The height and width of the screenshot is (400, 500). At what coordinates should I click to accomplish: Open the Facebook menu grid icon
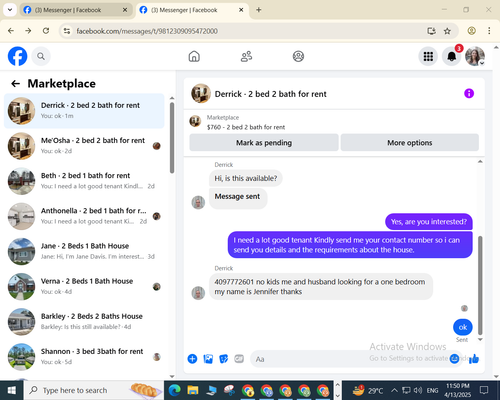428,56
